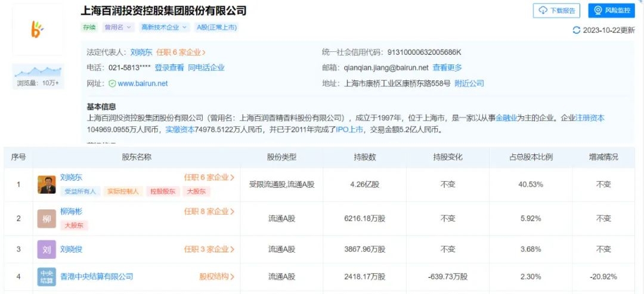Open 香港中央结算有限公司 link
Image resolution: width=644 pixels, height=294 pixels.
[x=97, y=277]
